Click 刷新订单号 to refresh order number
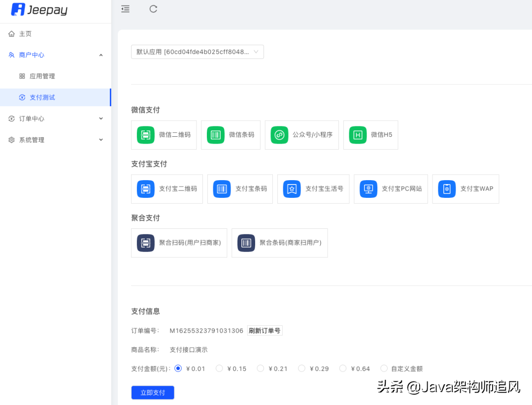The image size is (532, 405). coord(265,330)
